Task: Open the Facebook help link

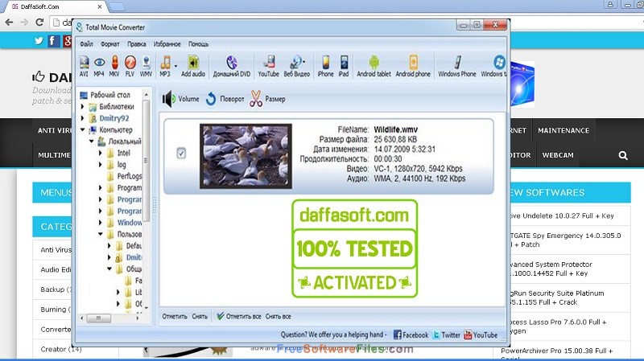Action: click(x=411, y=334)
